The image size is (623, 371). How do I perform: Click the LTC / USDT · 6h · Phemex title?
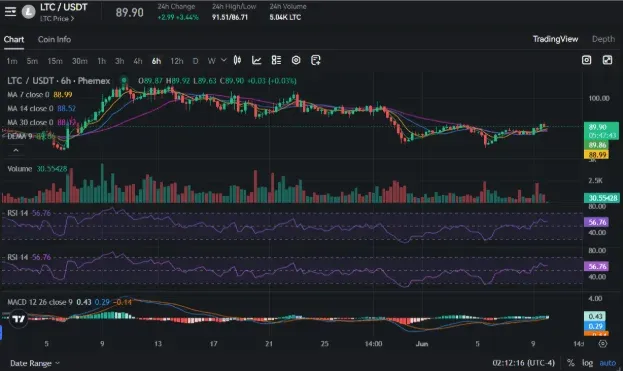pyautogui.click(x=58, y=81)
